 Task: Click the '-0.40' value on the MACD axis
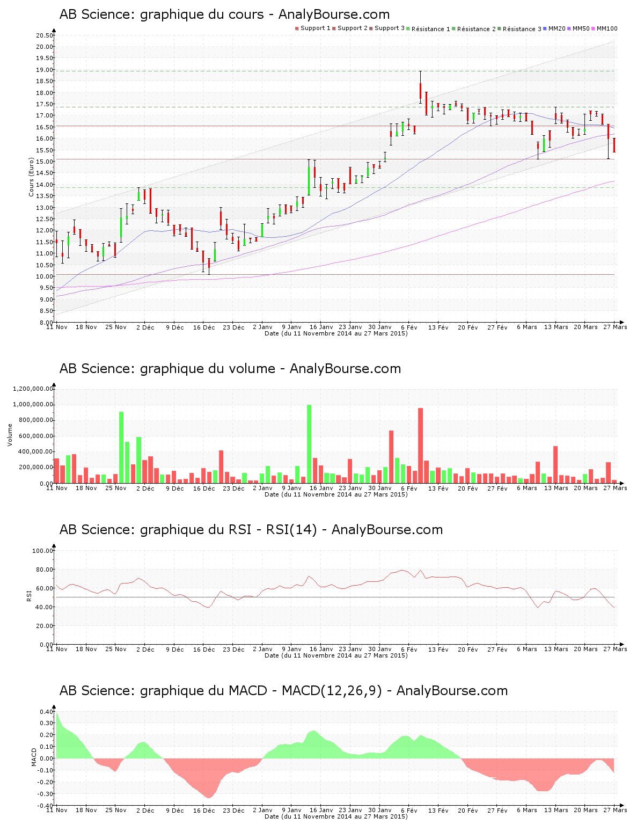(45, 806)
